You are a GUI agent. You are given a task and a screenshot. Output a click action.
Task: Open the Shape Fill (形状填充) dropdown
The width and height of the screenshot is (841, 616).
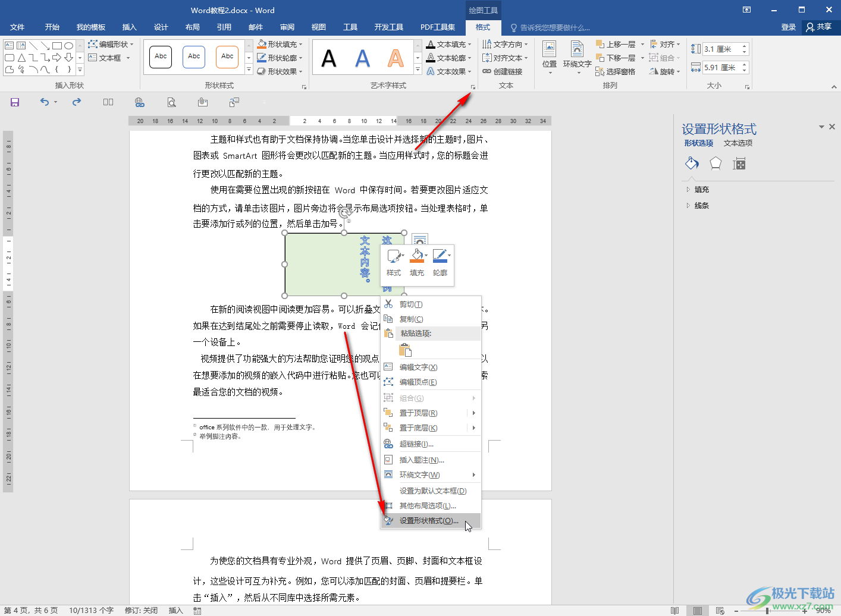[x=280, y=44]
